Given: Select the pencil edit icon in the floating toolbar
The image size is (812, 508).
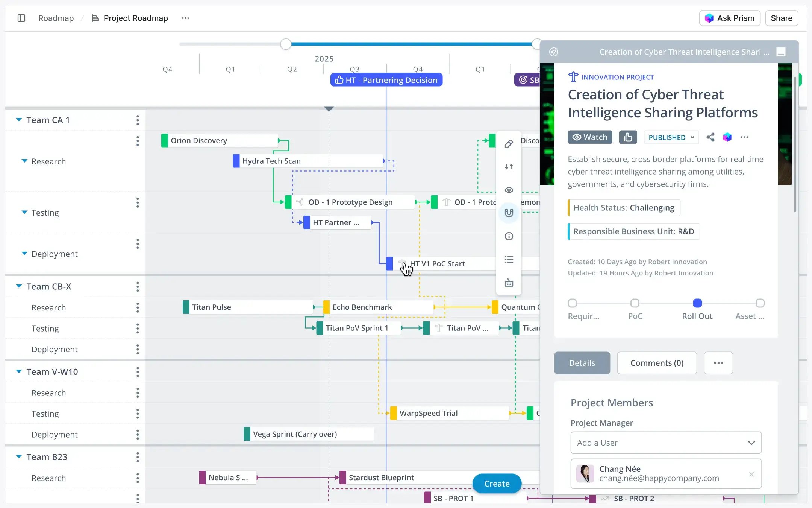Looking at the screenshot, I should [509, 143].
